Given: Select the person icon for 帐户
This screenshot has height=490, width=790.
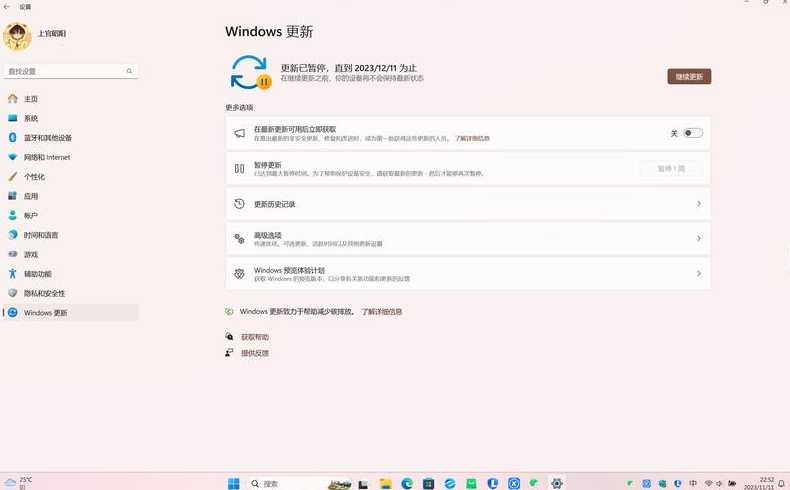Looking at the screenshot, I should (x=13, y=215).
